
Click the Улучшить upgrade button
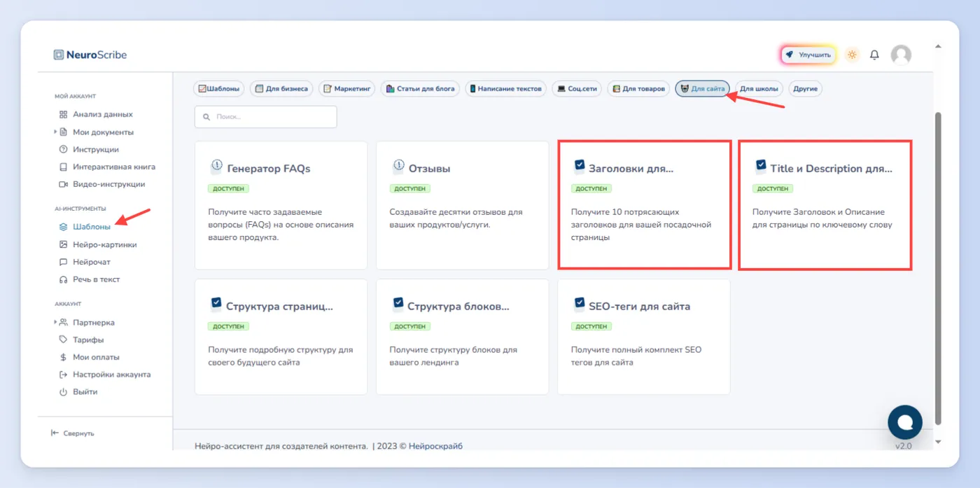pos(808,55)
